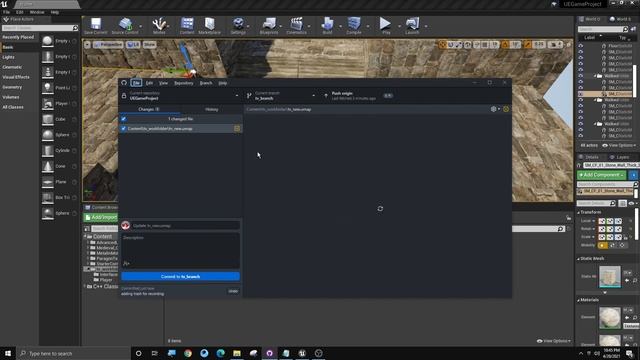This screenshot has width=640, height=360.
Task: Open Unreal Engine taskbar icon
Action: pos(302,353)
